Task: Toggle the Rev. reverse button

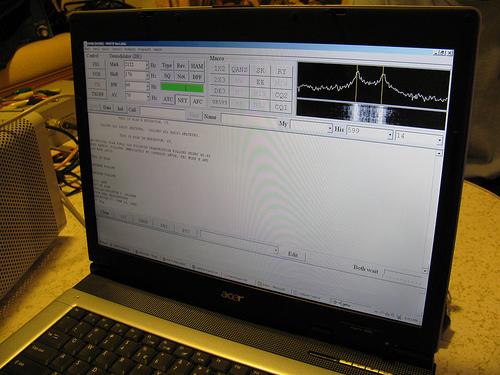Action: pos(181,66)
